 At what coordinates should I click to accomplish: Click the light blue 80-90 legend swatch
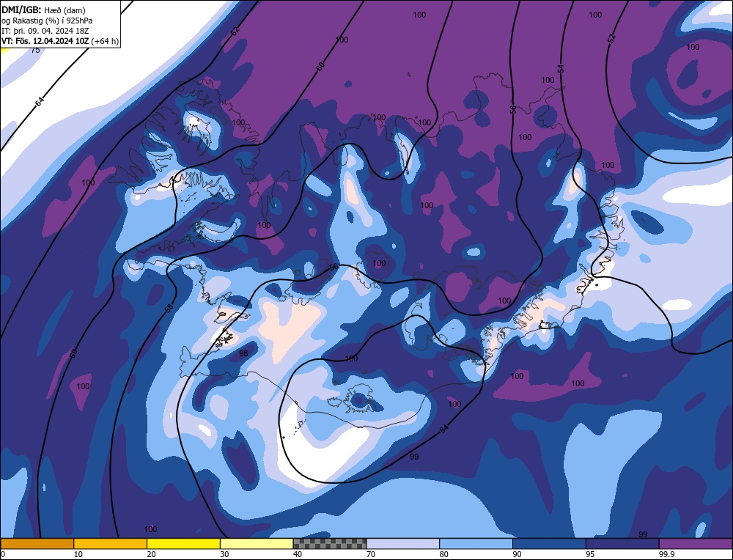coord(476,543)
